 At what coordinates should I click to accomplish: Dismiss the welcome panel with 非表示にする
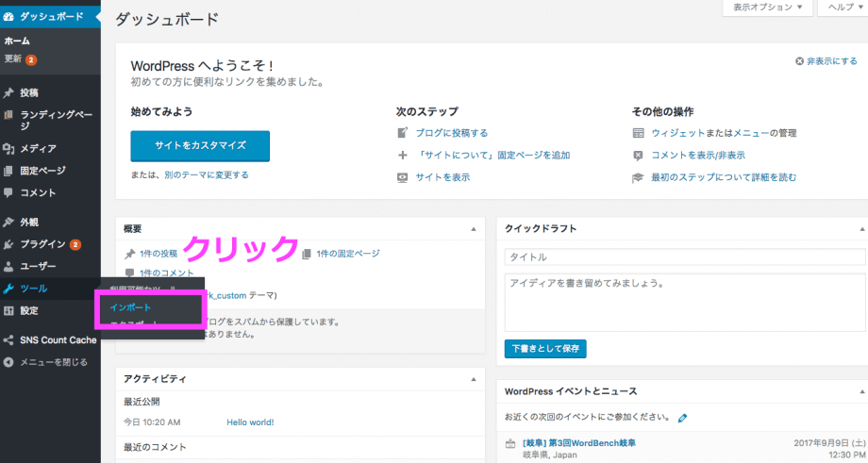click(x=826, y=61)
